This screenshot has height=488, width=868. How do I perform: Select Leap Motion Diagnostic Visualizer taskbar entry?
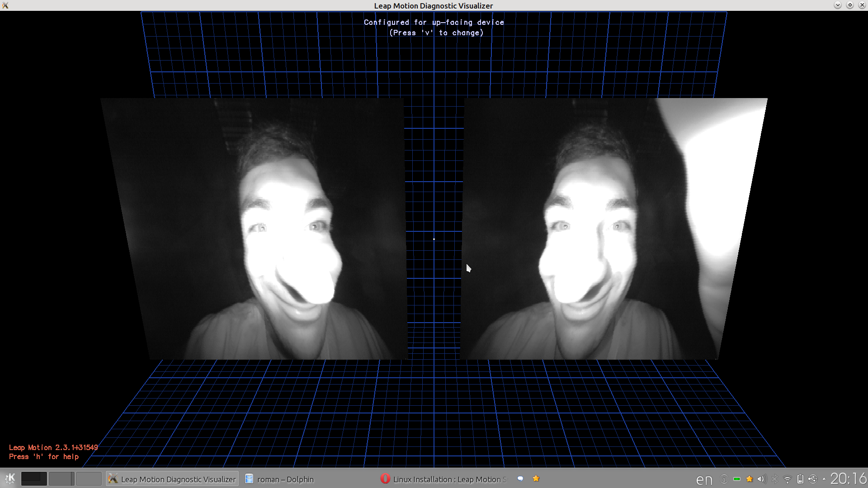(172, 479)
